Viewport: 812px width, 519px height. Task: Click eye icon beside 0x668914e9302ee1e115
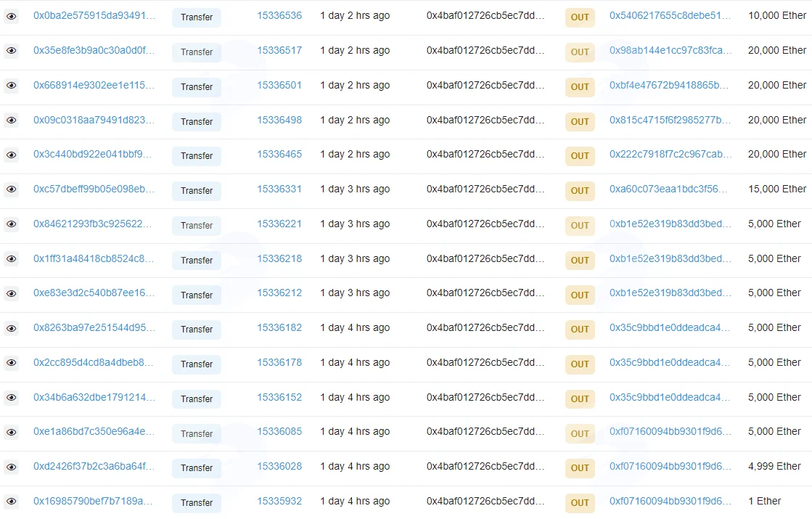click(11, 86)
